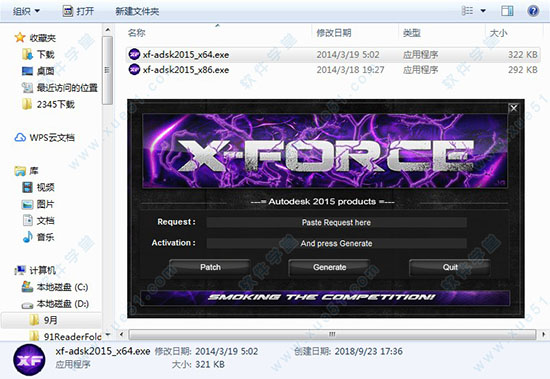Click the horizontal scrollbar thumb
The width and height of the screenshot is (550, 379).
point(332,334)
